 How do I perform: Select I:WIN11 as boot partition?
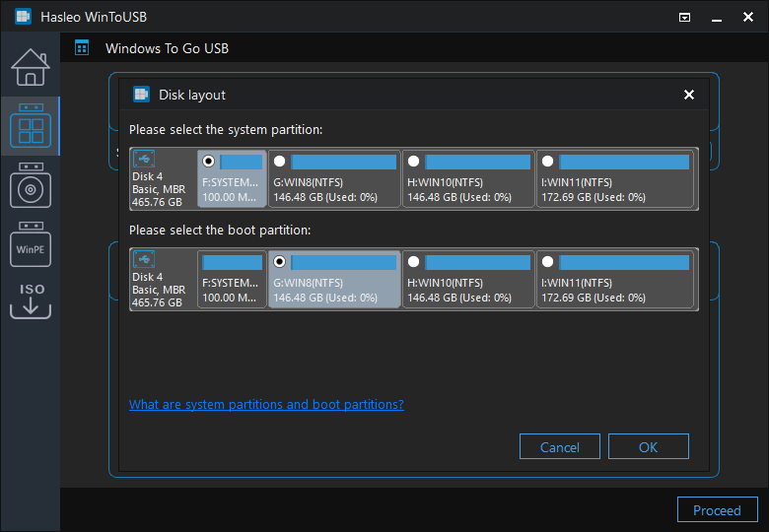(x=548, y=262)
